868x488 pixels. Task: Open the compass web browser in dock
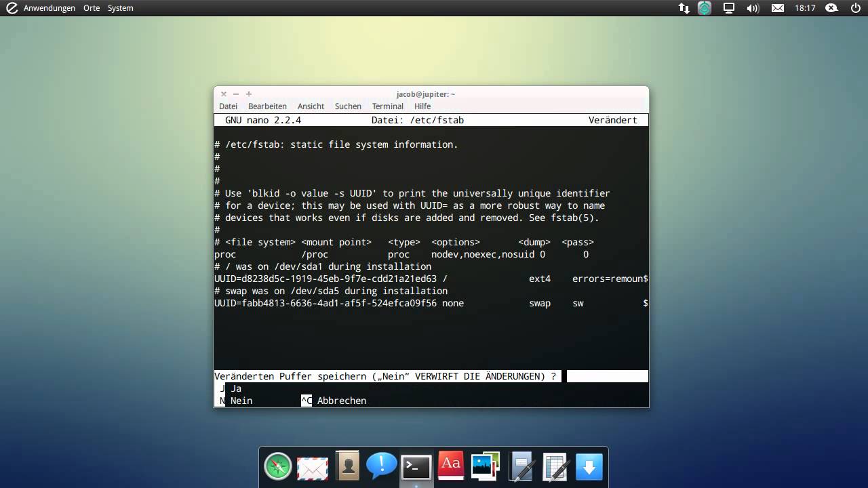pyautogui.click(x=278, y=466)
